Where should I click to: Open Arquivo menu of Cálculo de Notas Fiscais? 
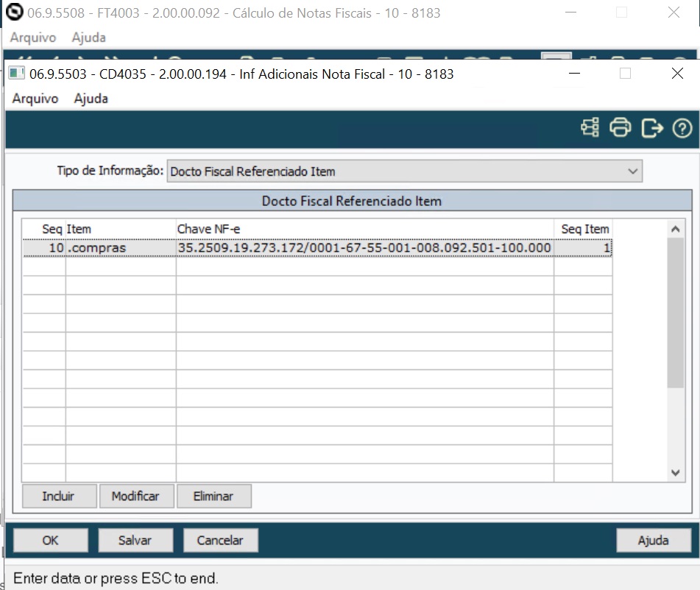(x=32, y=38)
